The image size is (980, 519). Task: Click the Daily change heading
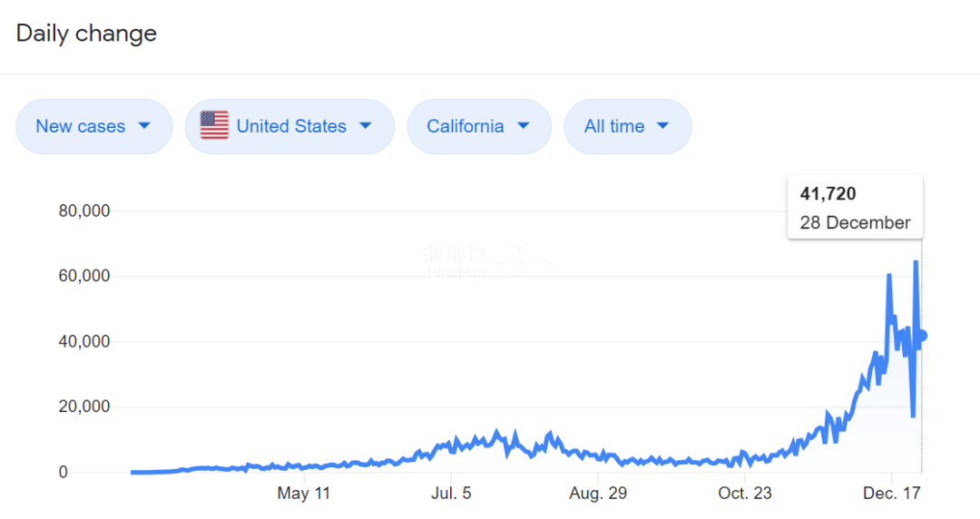coord(86,34)
